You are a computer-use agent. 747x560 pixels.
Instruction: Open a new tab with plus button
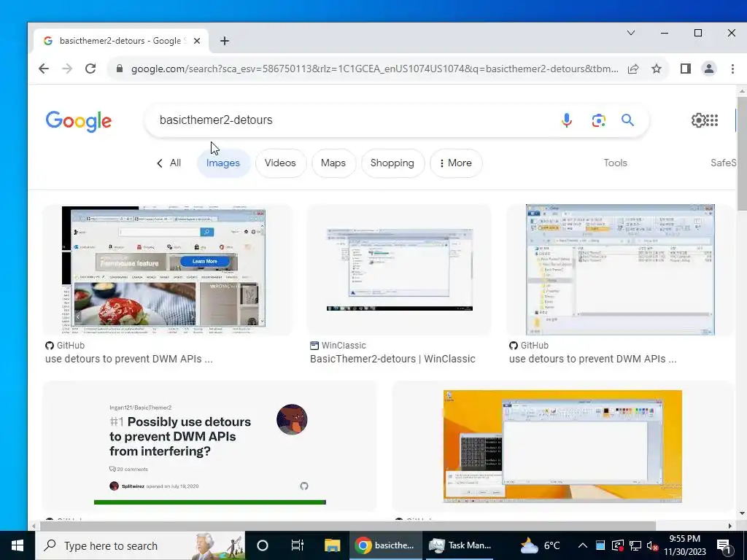225,41
